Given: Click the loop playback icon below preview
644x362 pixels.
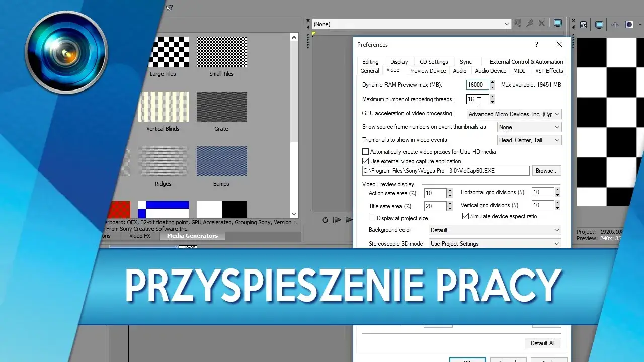Looking at the screenshot, I should click(x=325, y=220).
